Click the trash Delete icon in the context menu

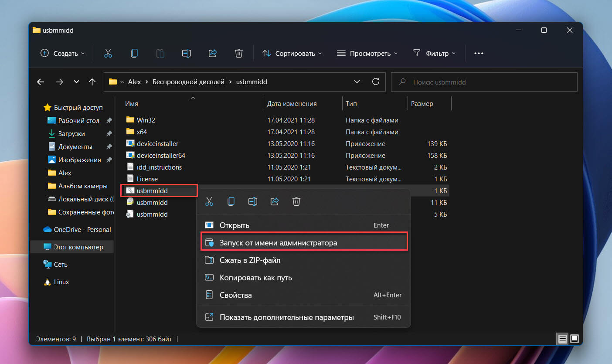pyautogui.click(x=296, y=201)
